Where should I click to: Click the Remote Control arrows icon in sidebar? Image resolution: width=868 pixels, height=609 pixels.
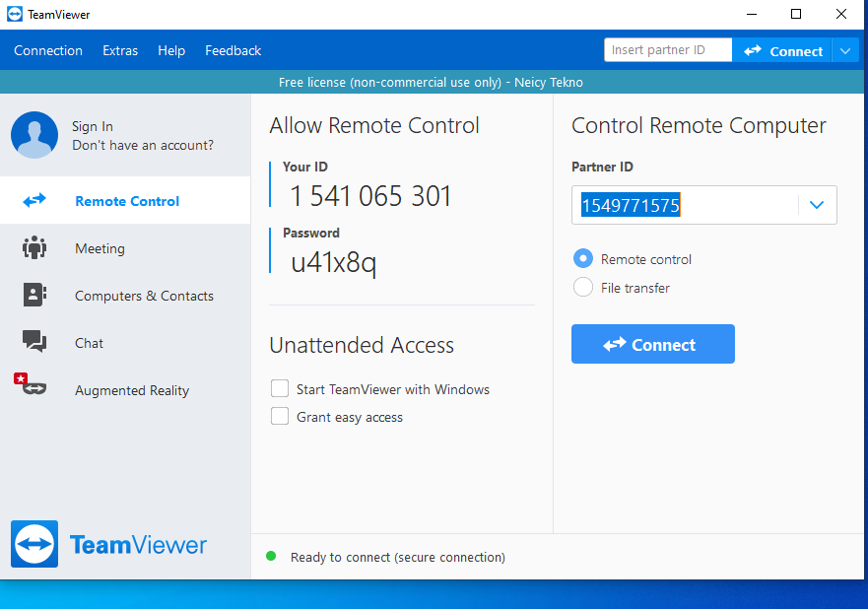pyautogui.click(x=34, y=200)
